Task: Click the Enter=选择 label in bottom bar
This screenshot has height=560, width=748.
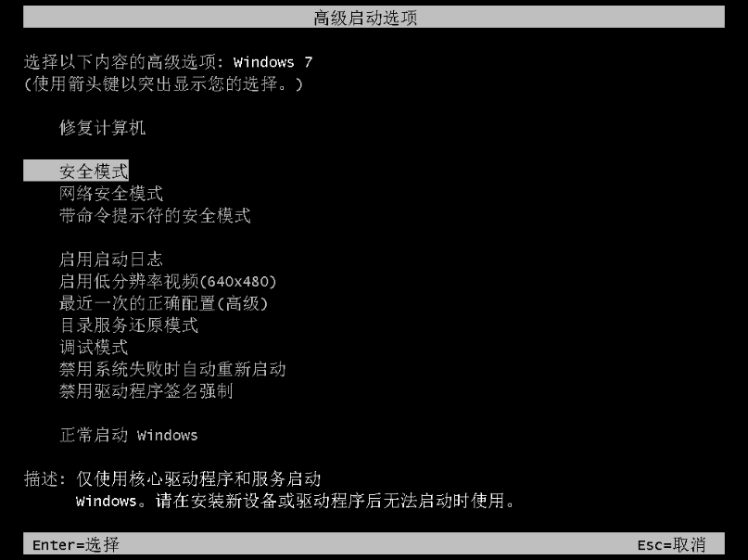Action: [x=76, y=545]
